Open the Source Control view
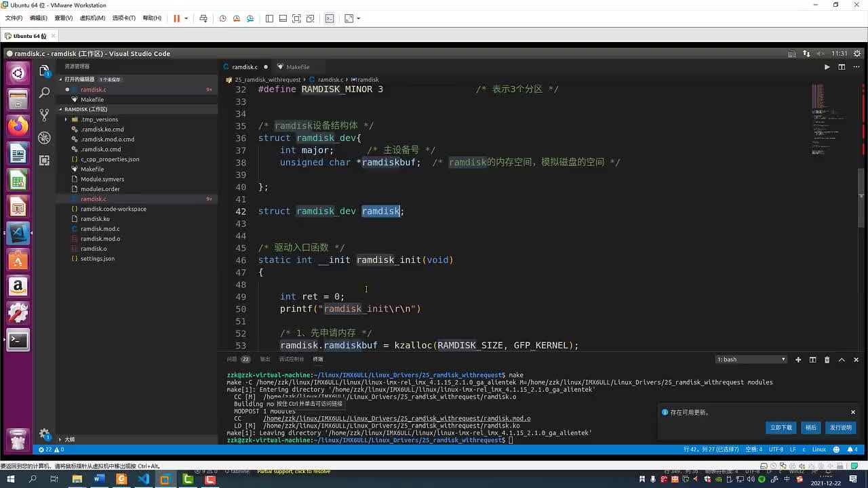Screen dimensions: 868x488 (44, 115)
